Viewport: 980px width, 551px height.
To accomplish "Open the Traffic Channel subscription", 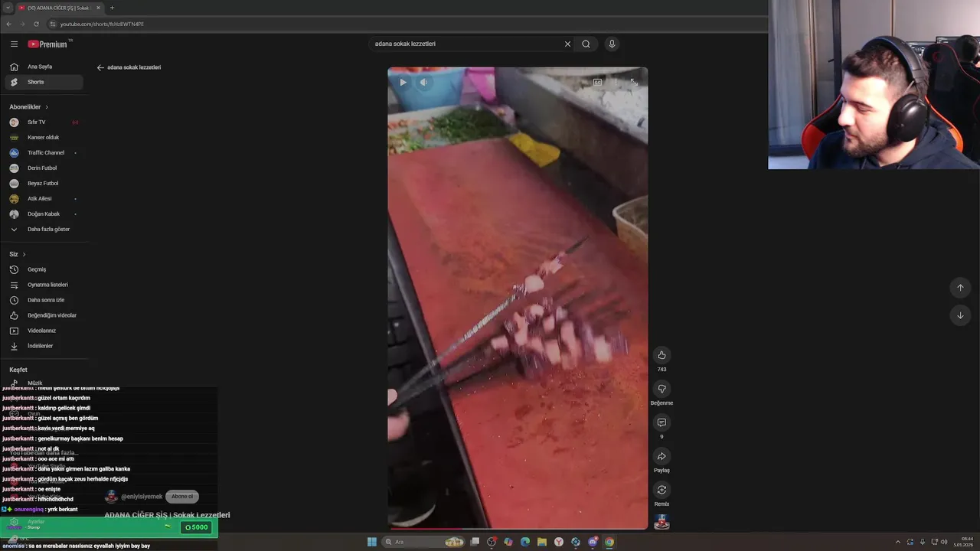I will pos(44,153).
